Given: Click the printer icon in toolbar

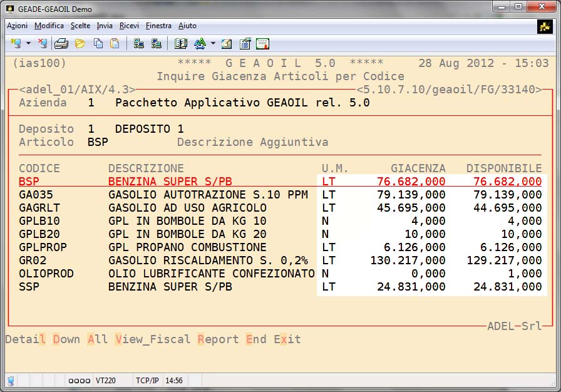Looking at the screenshot, I should point(61,43).
